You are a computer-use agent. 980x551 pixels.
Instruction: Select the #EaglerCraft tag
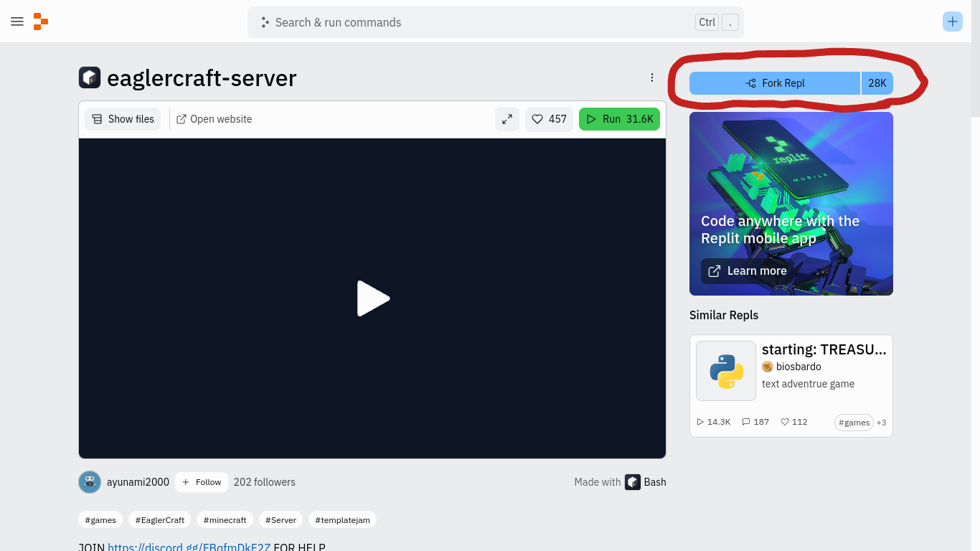pos(160,520)
